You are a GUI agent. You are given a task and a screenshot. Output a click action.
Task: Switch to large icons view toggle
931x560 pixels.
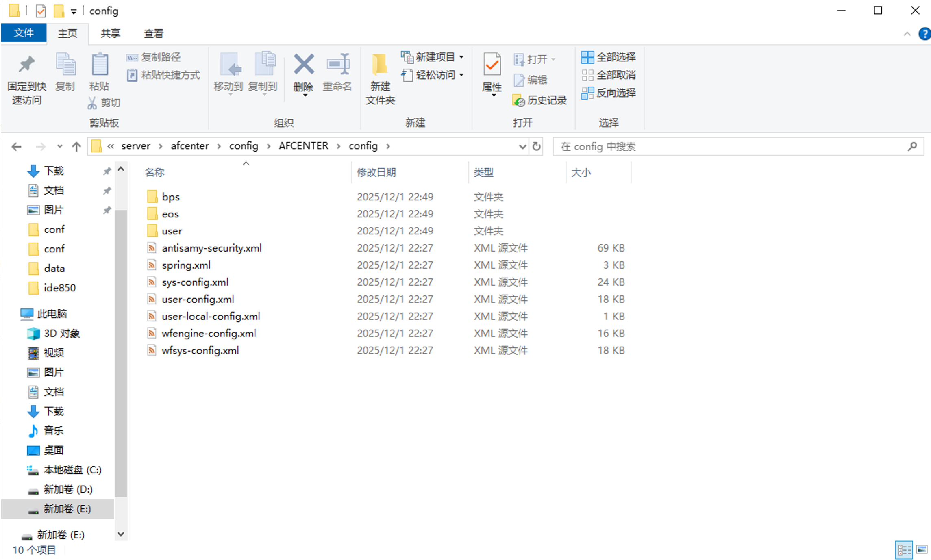point(922,550)
